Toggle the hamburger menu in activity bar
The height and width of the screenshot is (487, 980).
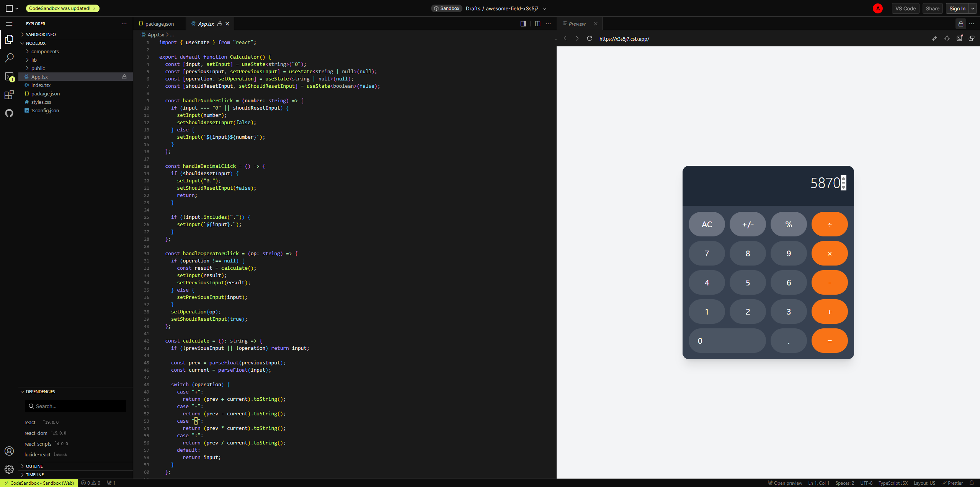tap(9, 24)
